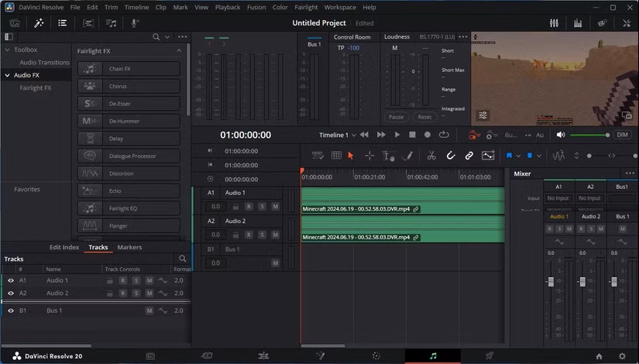Click the loop playback button
The height and width of the screenshot is (364, 639).
click(444, 135)
